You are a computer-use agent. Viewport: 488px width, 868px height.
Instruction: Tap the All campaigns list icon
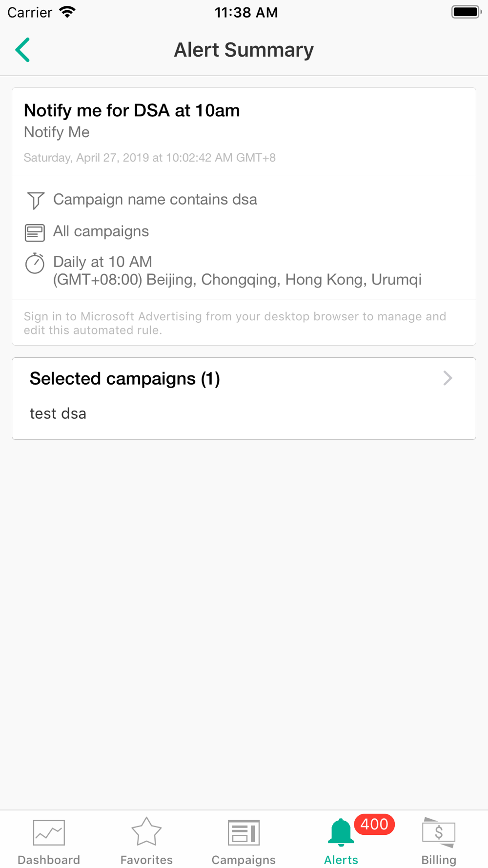[35, 233]
